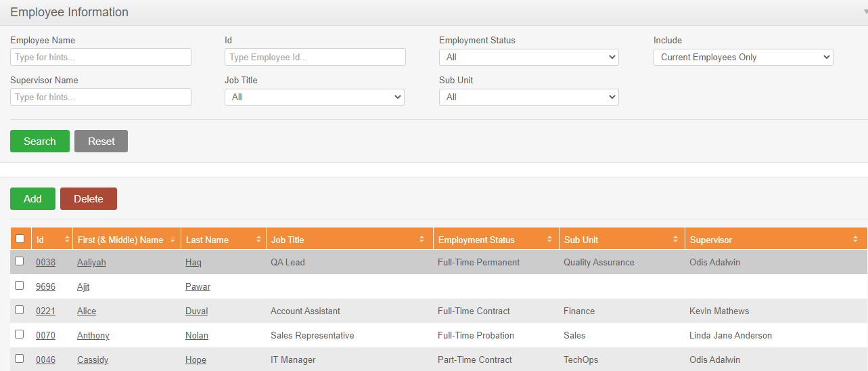Open Duval last name link
Screen dimensions: 868x371
[x=197, y=311]
